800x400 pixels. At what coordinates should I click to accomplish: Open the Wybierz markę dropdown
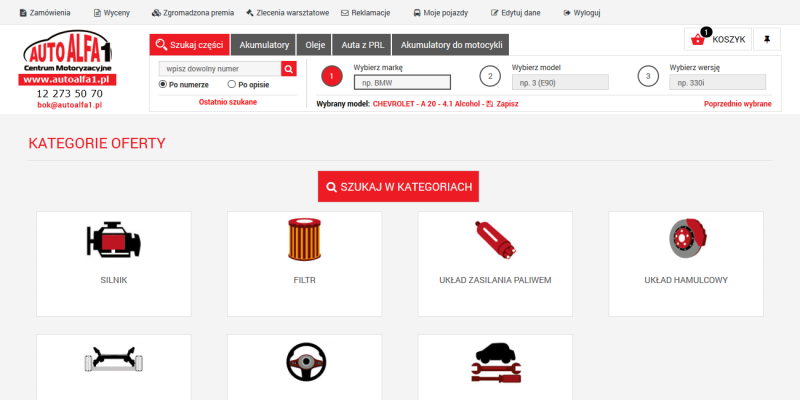tap(402, 83)
